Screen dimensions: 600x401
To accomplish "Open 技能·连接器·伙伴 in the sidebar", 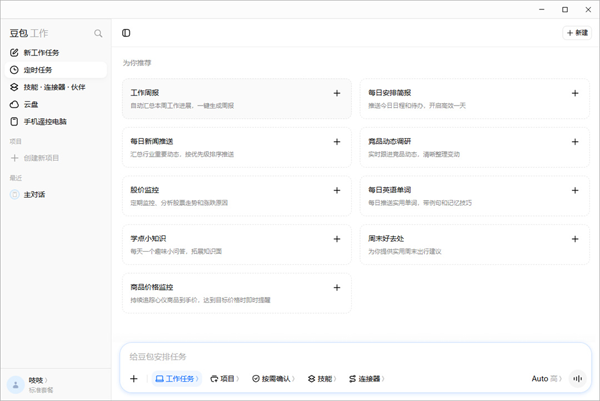I will (x=55, y=87).
